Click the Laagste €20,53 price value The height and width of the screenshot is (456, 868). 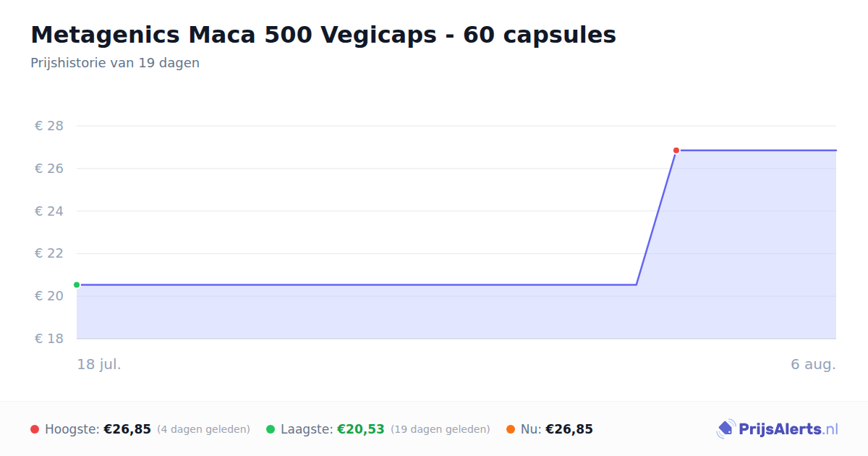pyautogui.click(x=361, y=429)
